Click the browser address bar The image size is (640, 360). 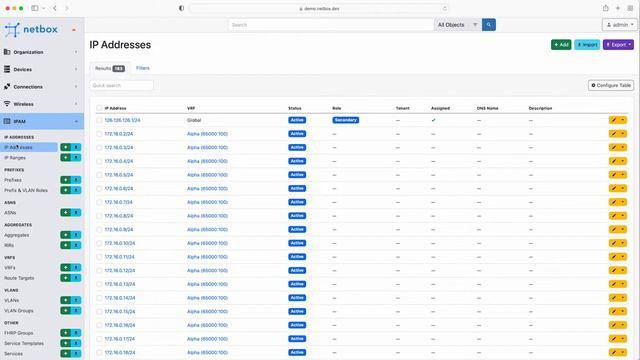tap(320, 8)
